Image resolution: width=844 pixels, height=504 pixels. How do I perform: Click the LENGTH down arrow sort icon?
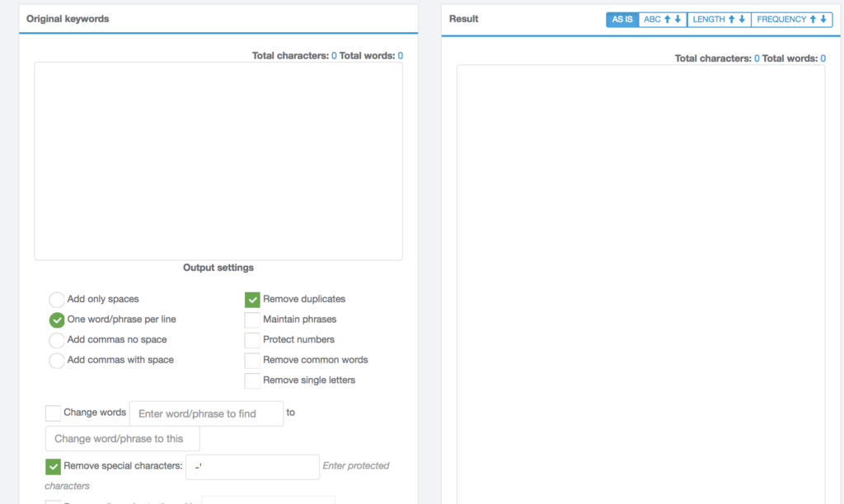coord(742,20)
